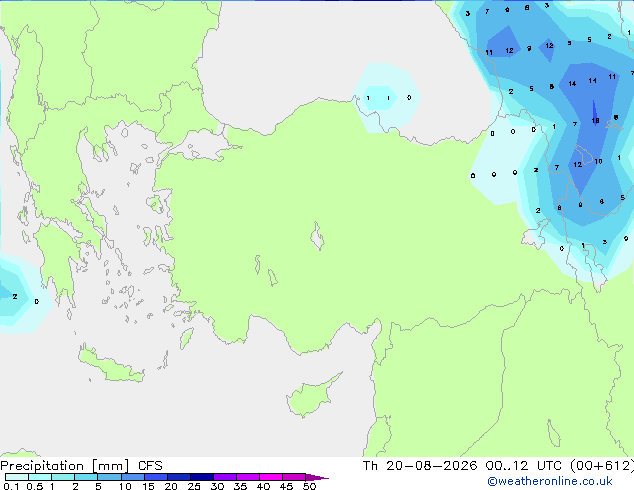Viewport: 634px width, 490px height.
Task: Click the '18' precipitation value on the map
Action: 595,120
